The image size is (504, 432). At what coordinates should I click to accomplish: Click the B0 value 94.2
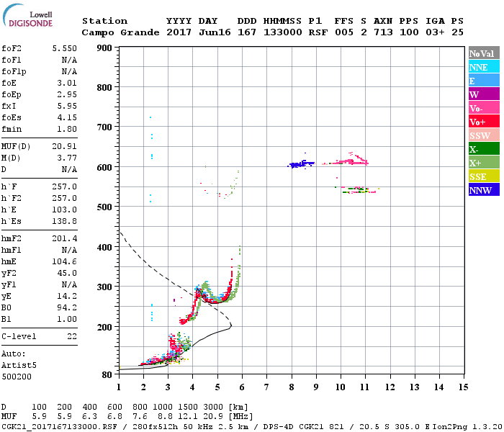point(67,308)
